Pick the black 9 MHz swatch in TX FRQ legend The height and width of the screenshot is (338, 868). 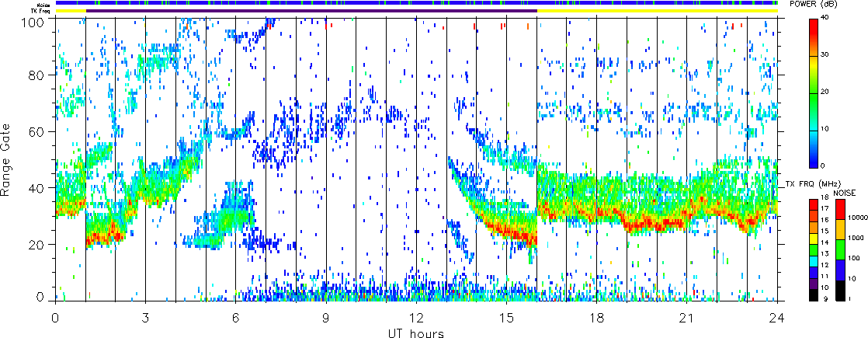[814, 295]
